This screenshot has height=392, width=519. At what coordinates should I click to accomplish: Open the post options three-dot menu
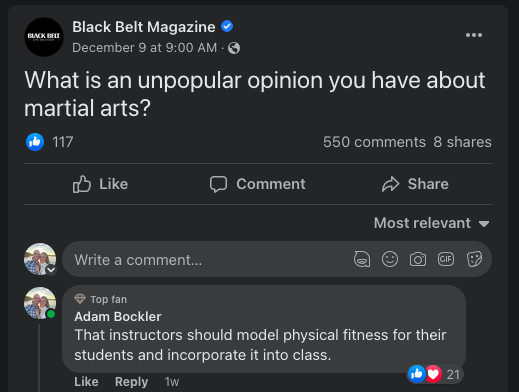(x=474, y=35)
